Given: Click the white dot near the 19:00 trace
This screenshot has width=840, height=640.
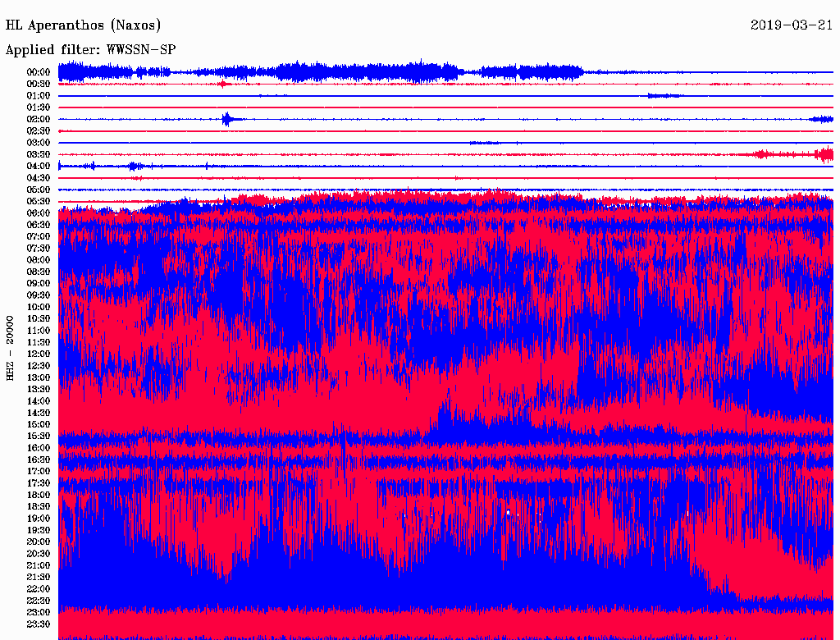Looking at the screenshot, I should point(508,513).
